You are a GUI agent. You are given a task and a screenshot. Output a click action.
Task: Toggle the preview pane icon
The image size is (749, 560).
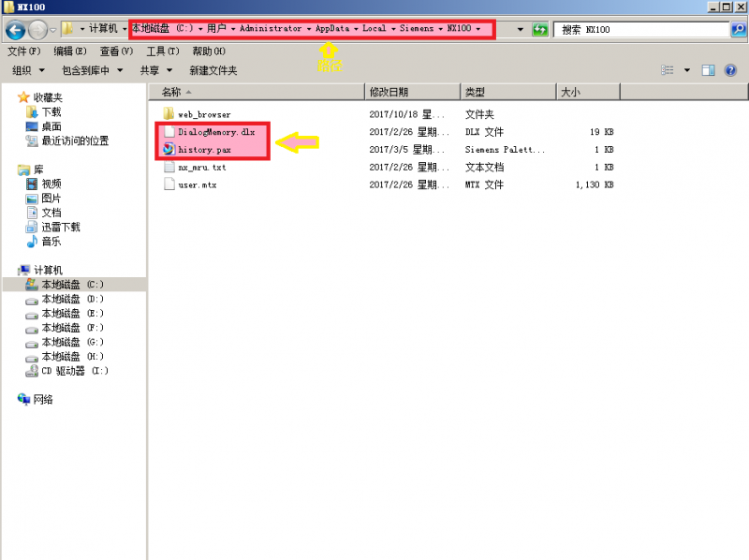pyautogui.click(x=708, y=70)
